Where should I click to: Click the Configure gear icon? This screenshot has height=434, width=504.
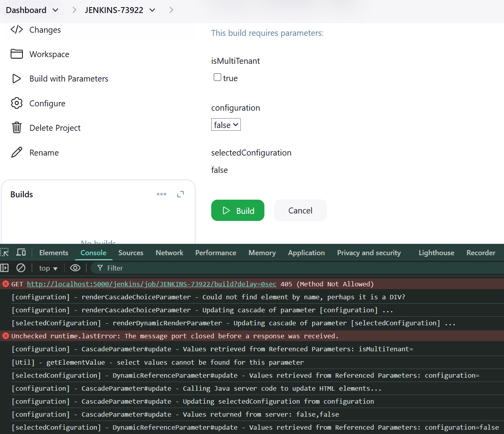pos(17,103)
